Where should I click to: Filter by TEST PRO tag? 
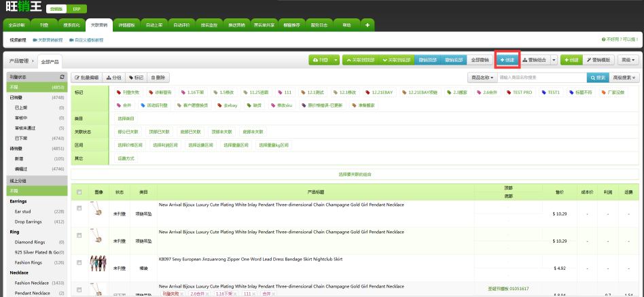click(x=519, y=92)
